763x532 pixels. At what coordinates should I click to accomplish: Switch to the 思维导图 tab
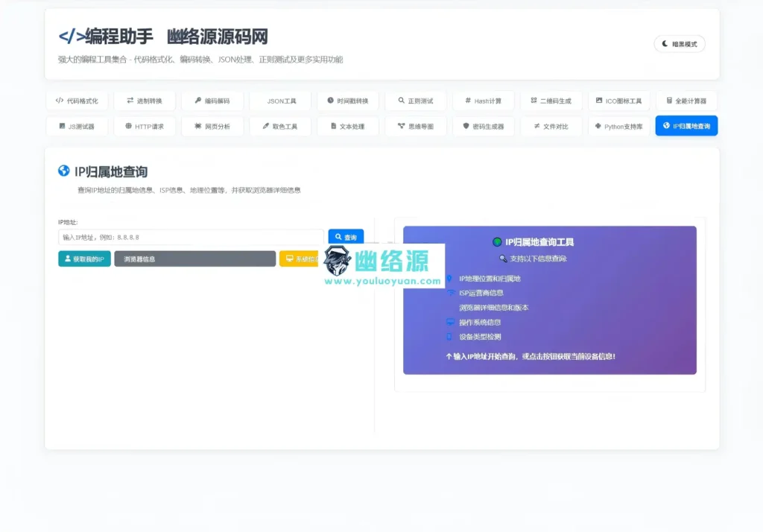(x=416, y=126)
